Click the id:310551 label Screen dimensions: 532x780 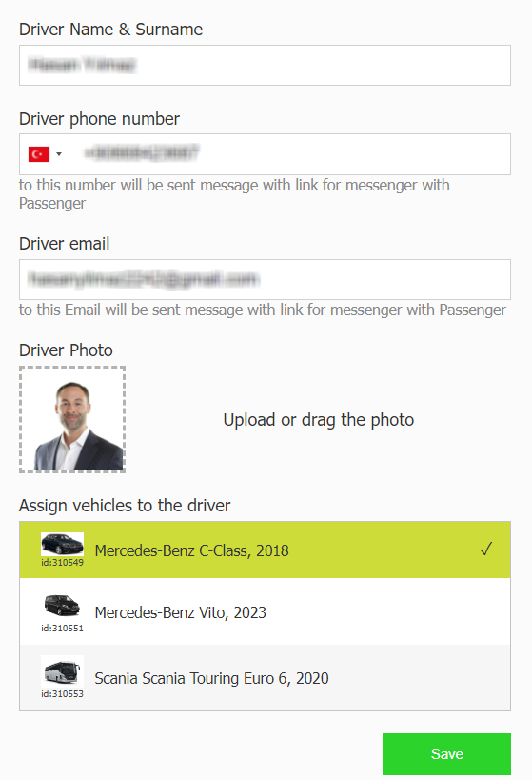coord(62,629)
